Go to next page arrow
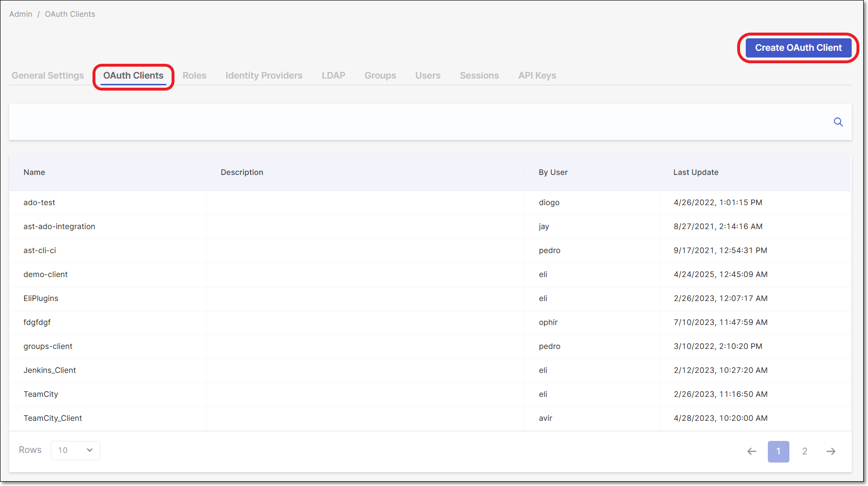The image size is (868, 486). pyautogui.click(x=831, y=451)
